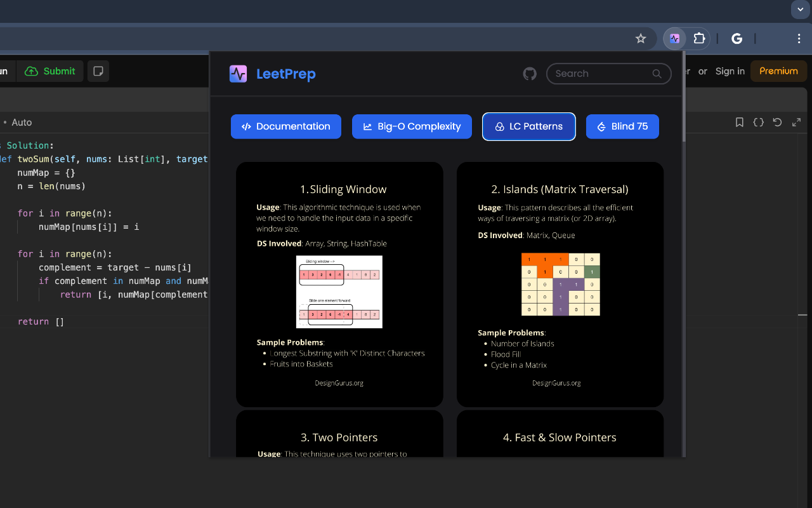Switch to the Blind 75 tab
The height and width of the screenshot is (508, 812).
(622, 126)
